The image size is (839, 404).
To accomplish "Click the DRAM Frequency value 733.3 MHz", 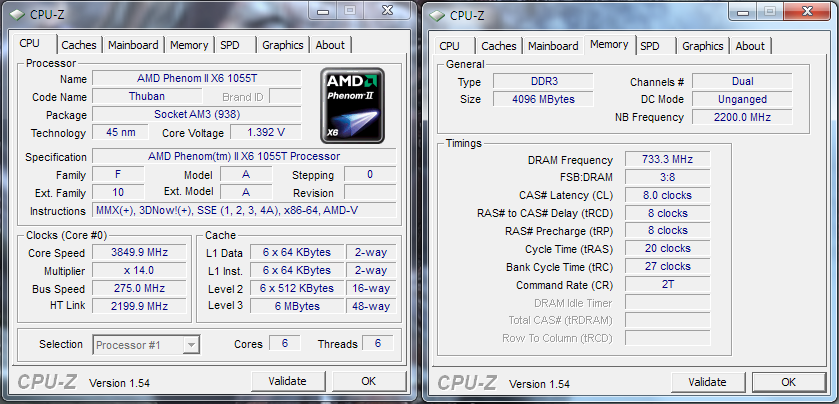I will (x=667, y=159).
